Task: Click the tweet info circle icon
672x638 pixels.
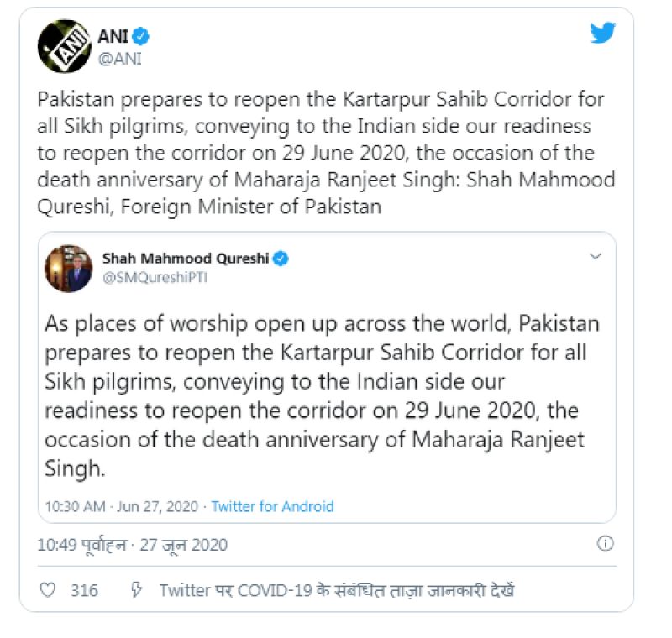Action: [605, 544]
